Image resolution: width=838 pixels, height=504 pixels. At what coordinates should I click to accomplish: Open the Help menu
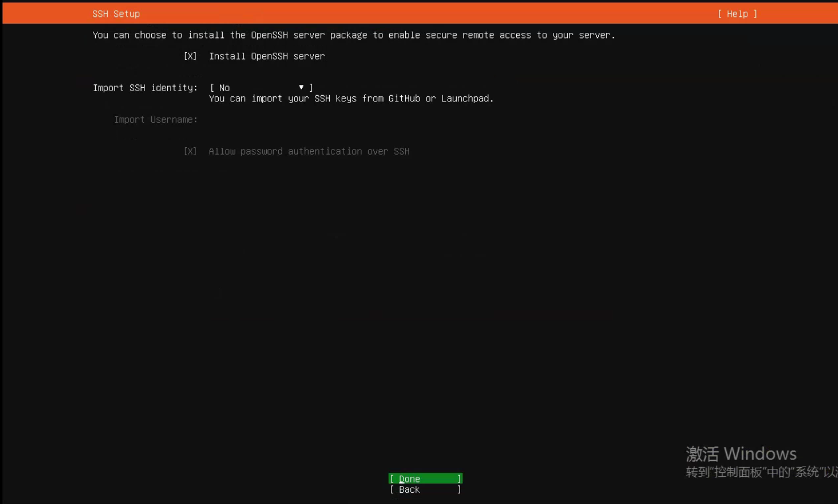737,14
